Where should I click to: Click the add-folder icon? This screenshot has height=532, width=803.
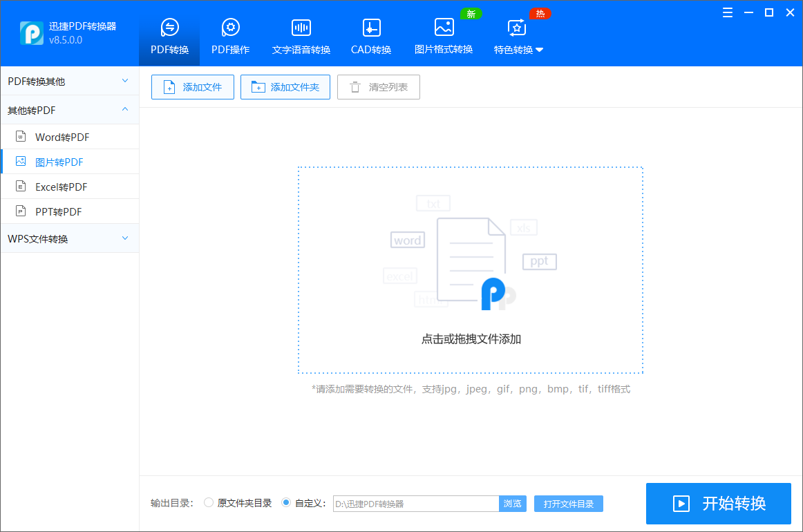(258, 87)
